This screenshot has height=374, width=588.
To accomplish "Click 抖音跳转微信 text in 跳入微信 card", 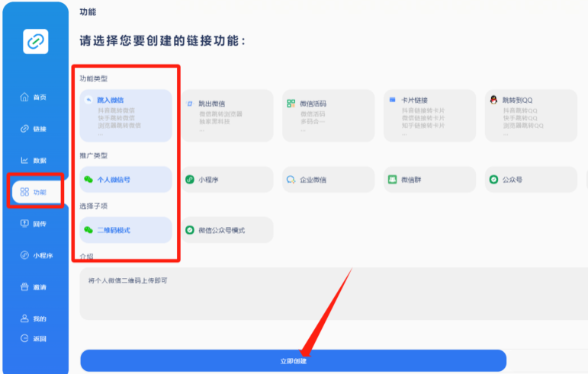I will pyautogui.click(x=116, y=110).
